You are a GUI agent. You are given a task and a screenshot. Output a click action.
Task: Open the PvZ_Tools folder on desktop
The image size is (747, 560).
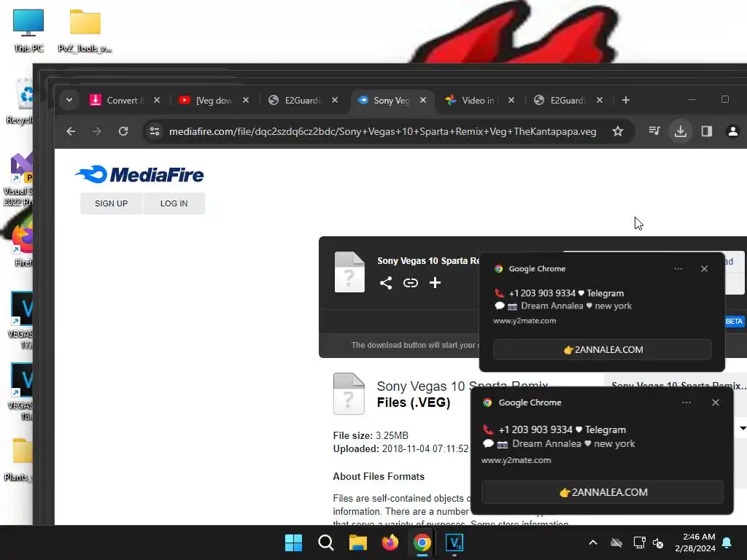point(85,31)
